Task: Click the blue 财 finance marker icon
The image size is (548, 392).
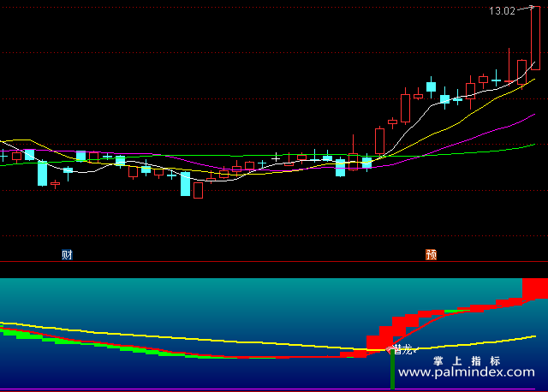Action: (x=67, y=255)
